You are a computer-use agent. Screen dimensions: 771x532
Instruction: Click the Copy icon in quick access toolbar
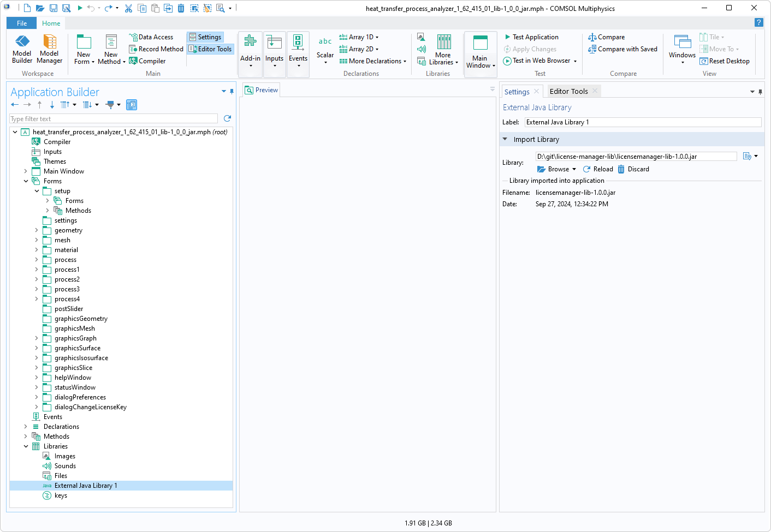coord(142,8)
